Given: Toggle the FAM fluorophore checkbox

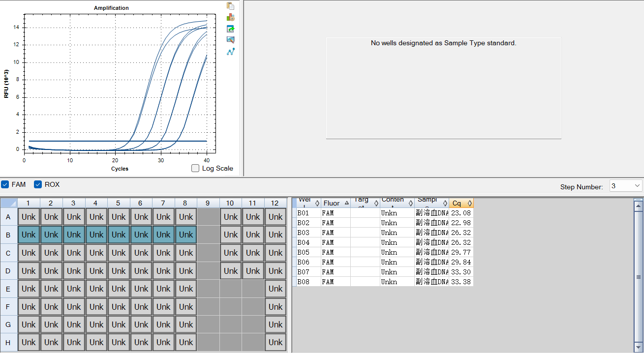Looking at the screenshot, I should click(x=5, y=184).
